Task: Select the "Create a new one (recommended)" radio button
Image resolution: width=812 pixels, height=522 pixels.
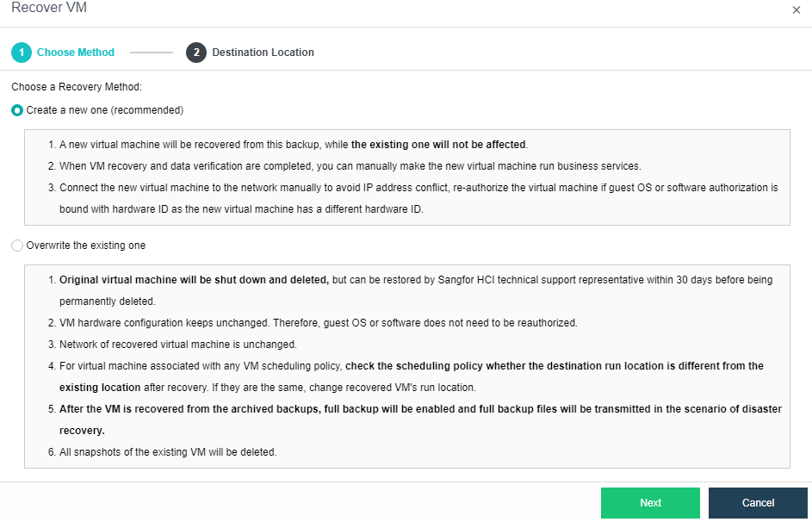Action: (x=17, y=110)
